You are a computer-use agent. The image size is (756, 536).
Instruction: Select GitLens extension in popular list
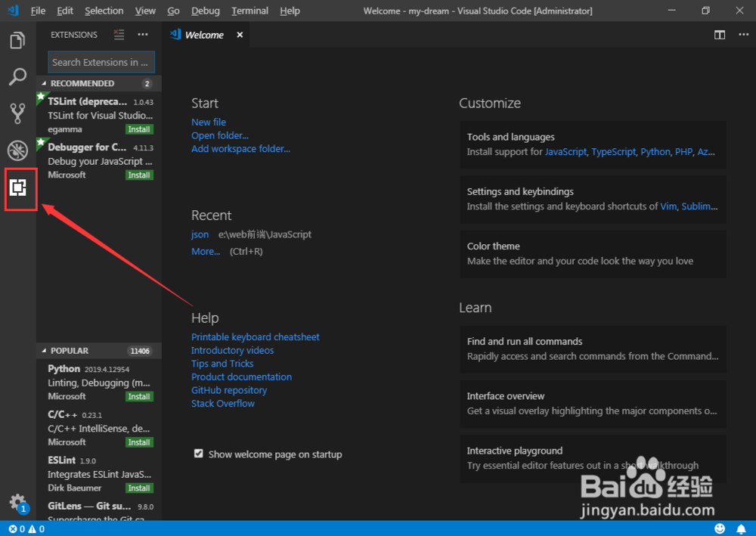coord(99,512)
